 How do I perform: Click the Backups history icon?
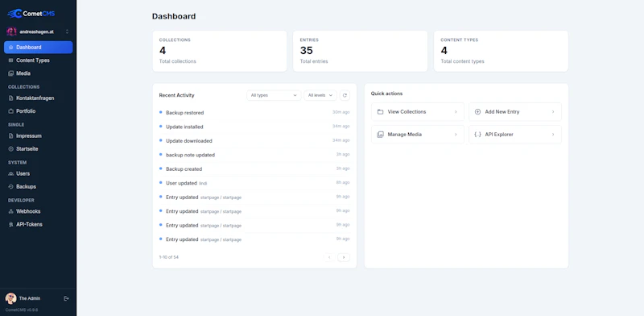coord(10,187)
